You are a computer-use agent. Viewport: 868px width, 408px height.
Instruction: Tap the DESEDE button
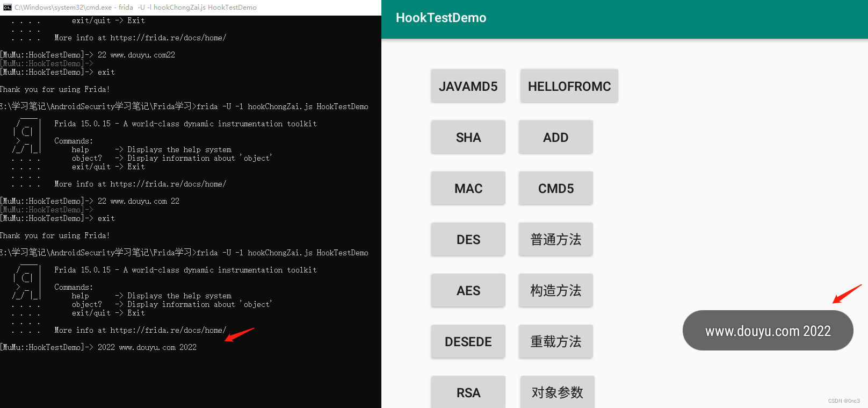coord(468,341)
